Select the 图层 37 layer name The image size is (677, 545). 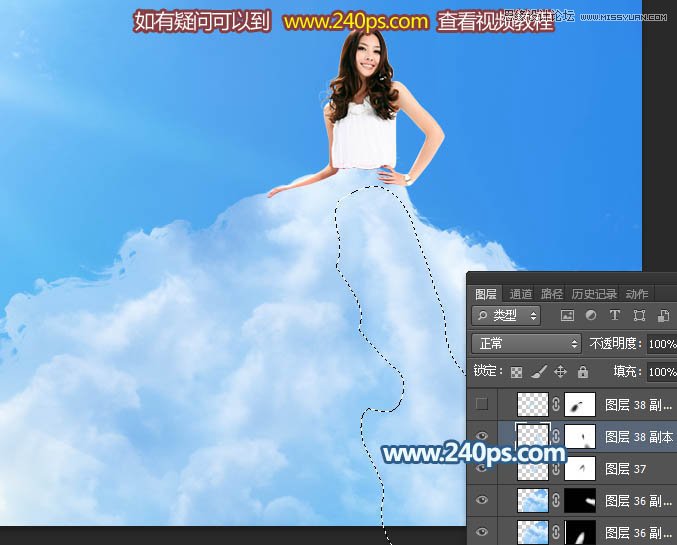click(626, 468)
